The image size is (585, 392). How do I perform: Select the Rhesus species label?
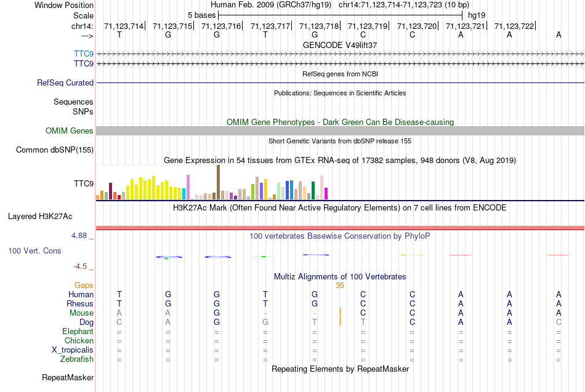pos(80,303)
